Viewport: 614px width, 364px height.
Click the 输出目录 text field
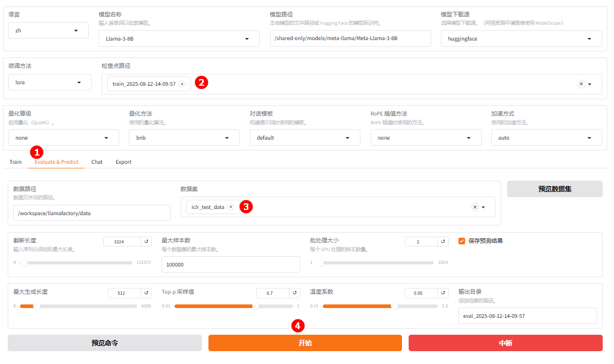pyautogui.click(x=527, y=316)
